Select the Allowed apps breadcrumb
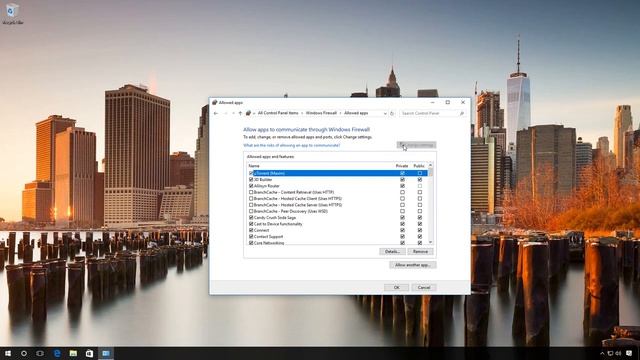This screenshot has height=360, width=640. [356, 113]
